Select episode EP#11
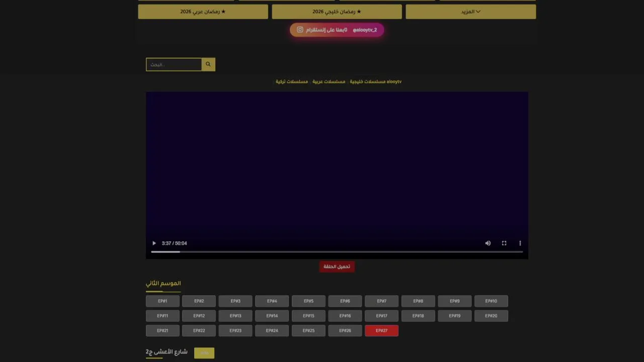This screenshot has height=362, width=644. tap(163, 316)
